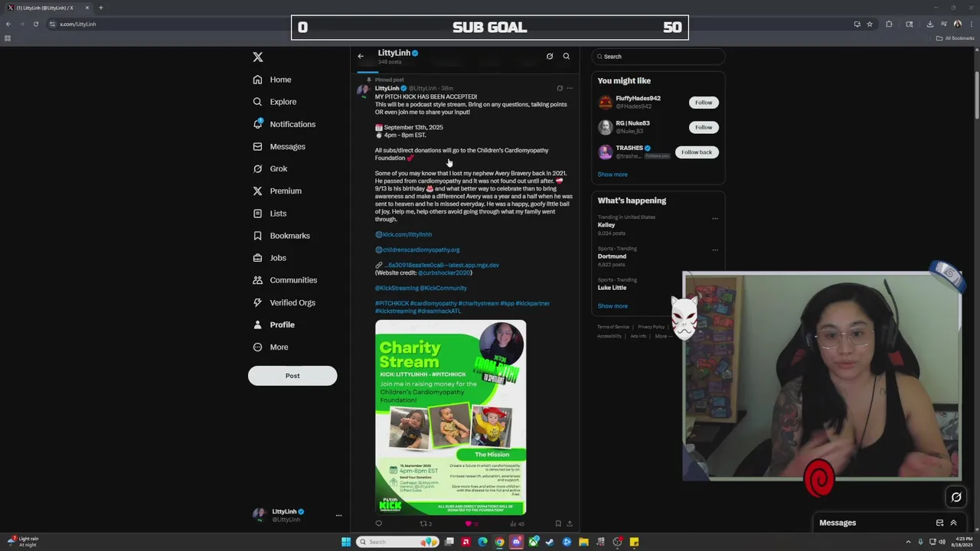Click the floating Grok button
The width and height of the screenshot is (980, 551).
pos(956,497)
